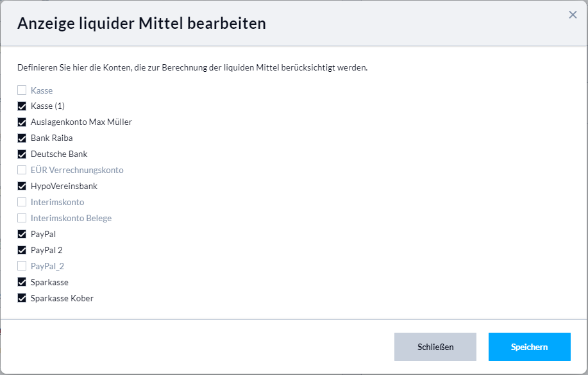Uncheck Sparkasse Kober
Viewport: 588px width, 375px height.
click(22, 298)
